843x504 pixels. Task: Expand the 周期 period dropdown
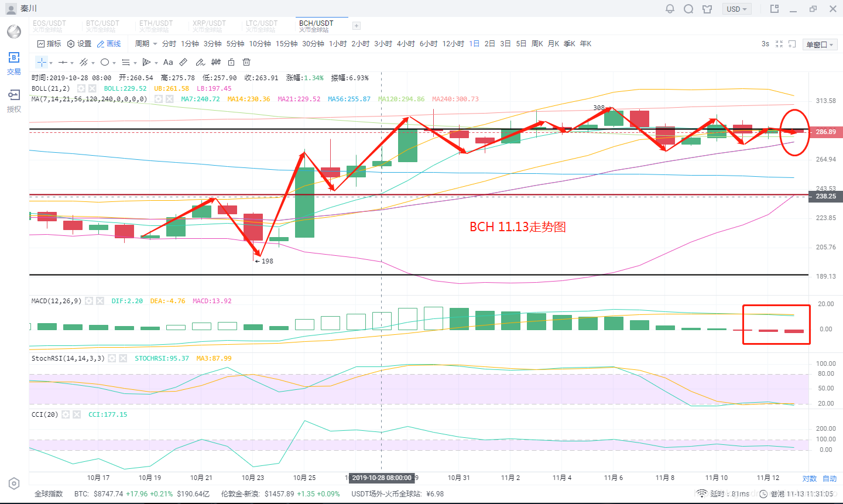[146, 44]
